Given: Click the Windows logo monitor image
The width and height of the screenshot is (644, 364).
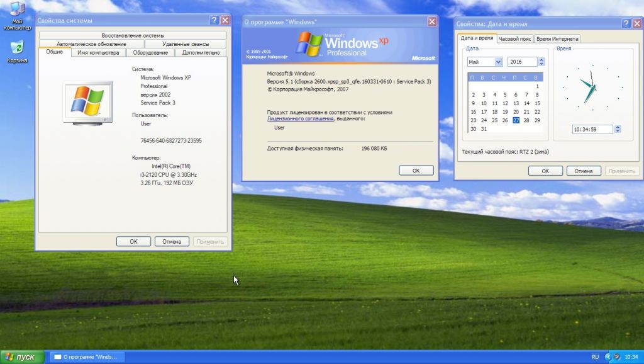Looking at the screenshot, I should tap(87, 103).
